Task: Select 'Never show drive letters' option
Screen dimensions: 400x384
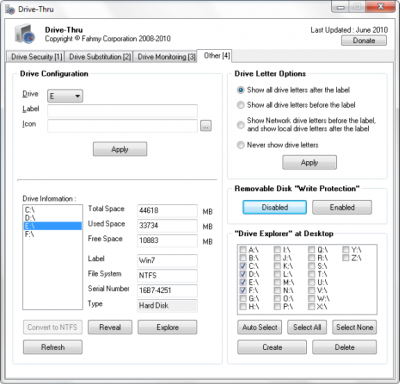Action: 240,145
